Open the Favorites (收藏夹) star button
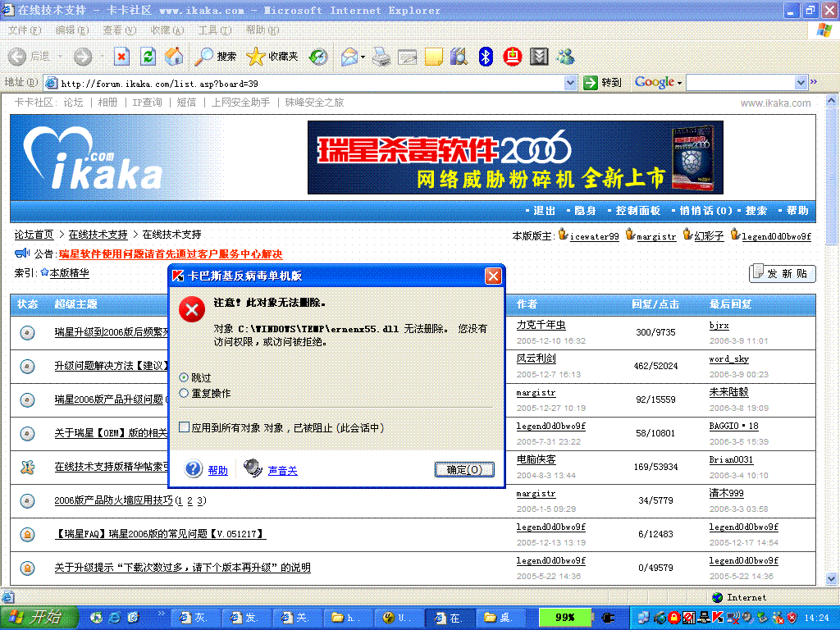Viewport: 840px width, 630px height. [x=272, y=57]
